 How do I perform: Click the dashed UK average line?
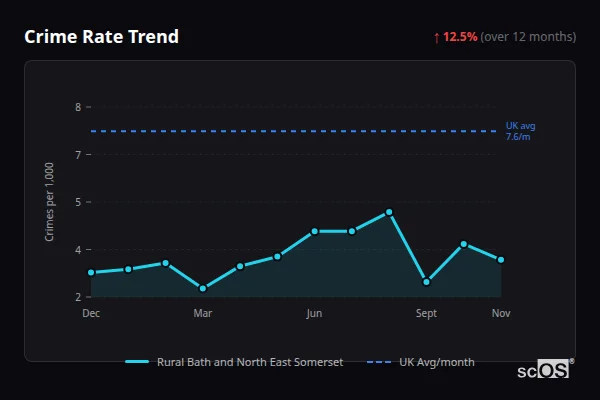point(293,131)
